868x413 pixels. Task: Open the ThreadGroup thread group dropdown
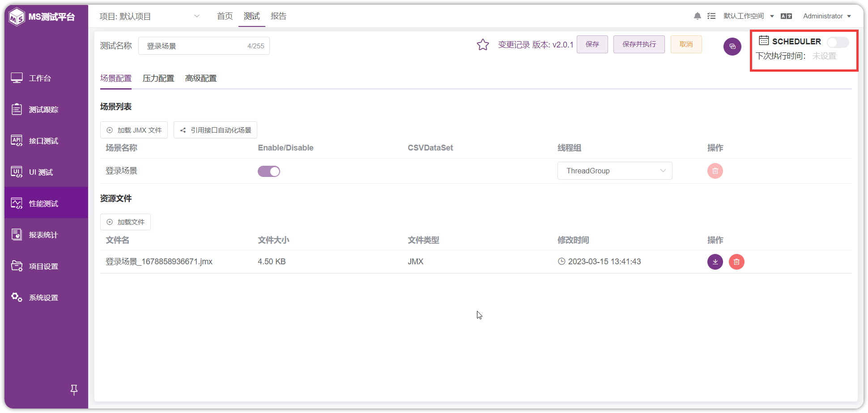tap(615, 171)
